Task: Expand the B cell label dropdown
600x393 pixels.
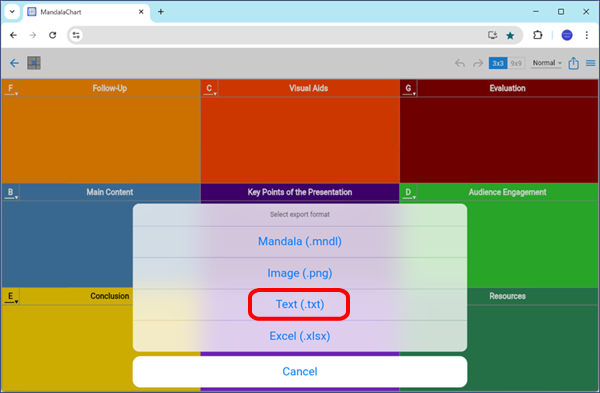Action: point(11,192)
